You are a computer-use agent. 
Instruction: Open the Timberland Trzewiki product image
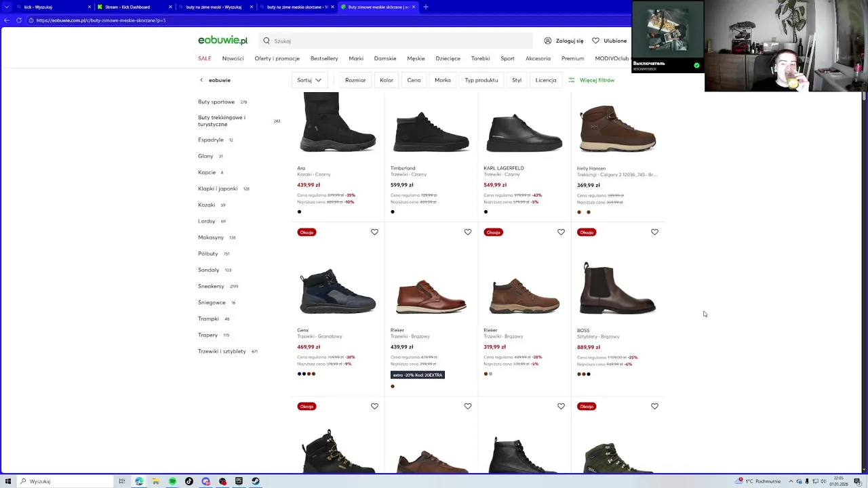[431, 130]
